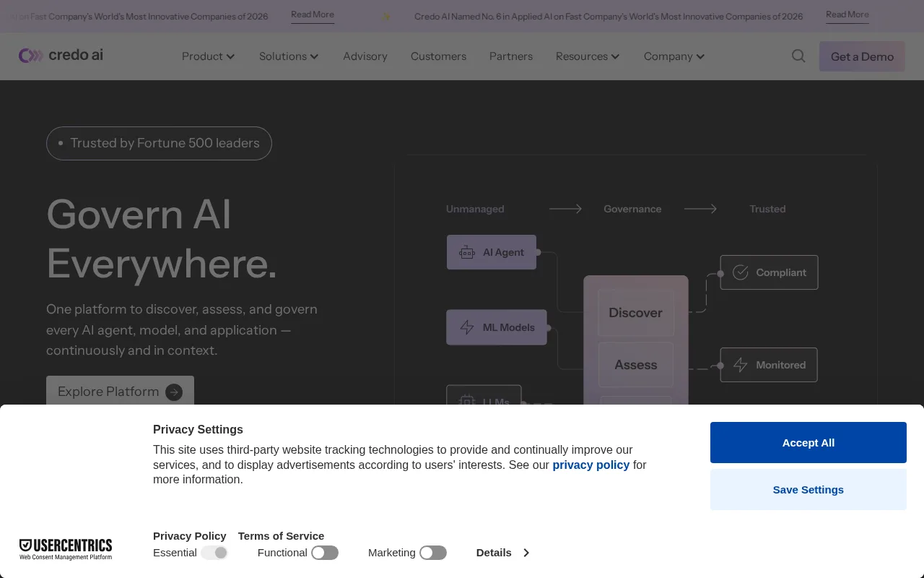924x578 pixels.
Task: Enable the Functional cookies switch
Action: point(325,553)
